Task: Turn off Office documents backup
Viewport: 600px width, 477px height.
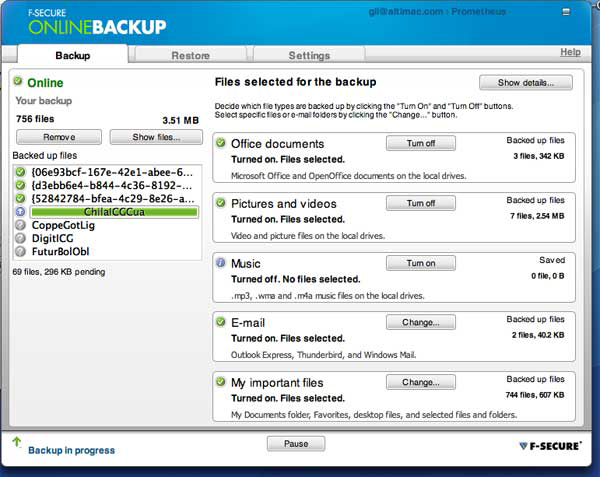Action: pyautogui.click(x=421, y=143)
